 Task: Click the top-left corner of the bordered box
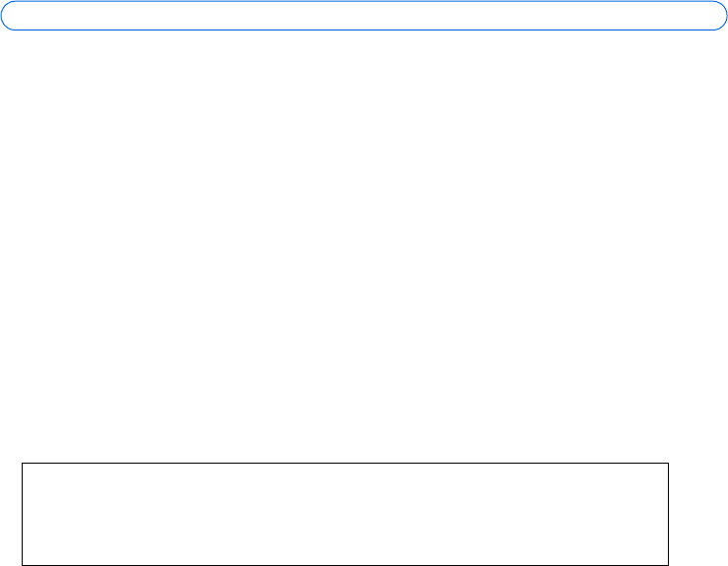pyautogui.click(x=23, y=464)
